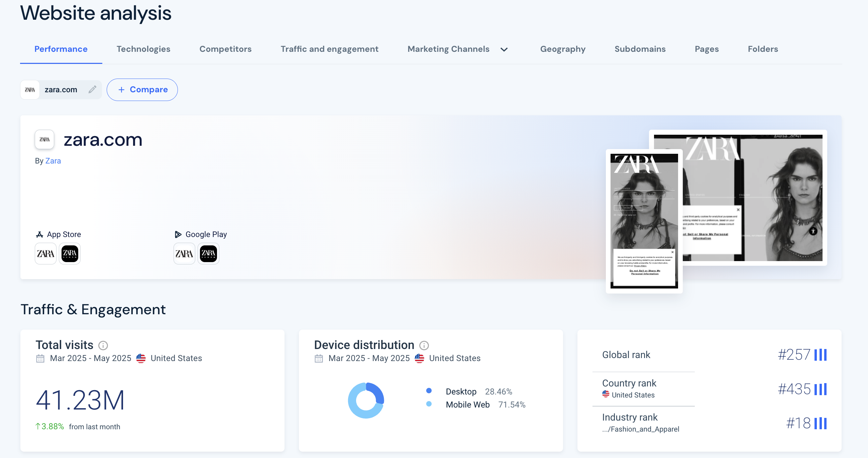
Task: Click the Total visits calendar icon
Action: tap(40, 358)
